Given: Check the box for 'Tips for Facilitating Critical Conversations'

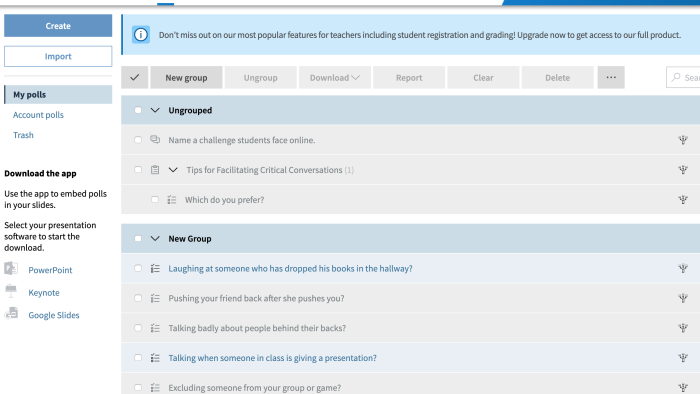Looking at the screenshot, I should point(138,170).
